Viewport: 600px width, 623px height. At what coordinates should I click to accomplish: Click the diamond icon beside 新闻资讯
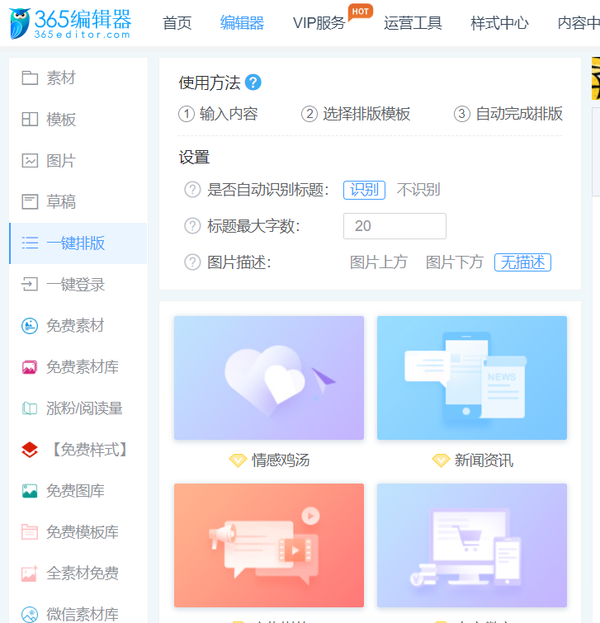(x=441, y=460)
